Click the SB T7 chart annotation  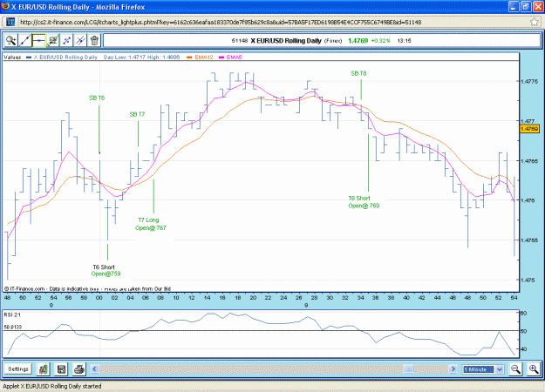click(x=137, y=114)
